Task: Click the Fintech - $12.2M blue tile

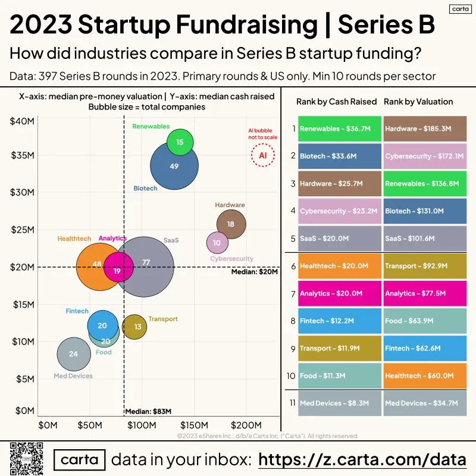Action: pyautogui.click(x=340, y=321)
